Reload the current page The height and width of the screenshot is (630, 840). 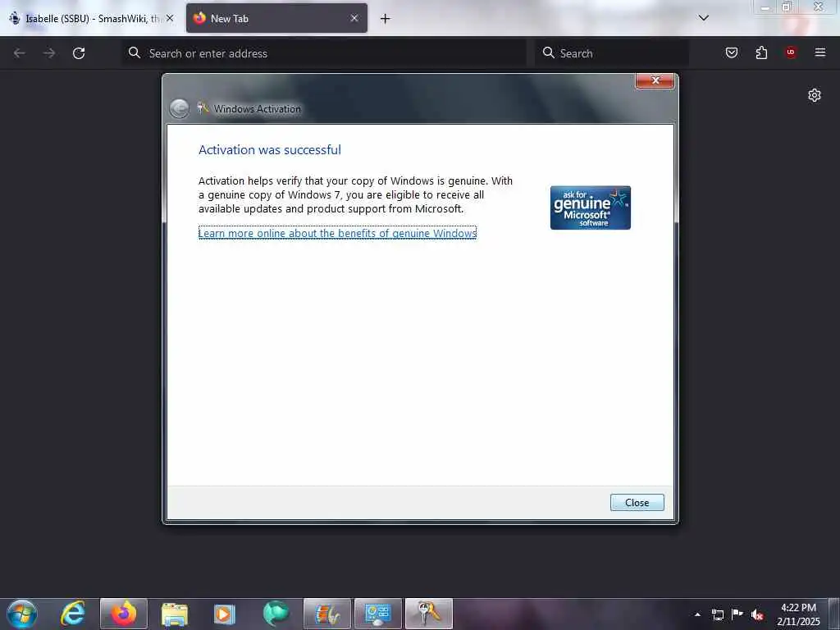[x=79, y=53]
